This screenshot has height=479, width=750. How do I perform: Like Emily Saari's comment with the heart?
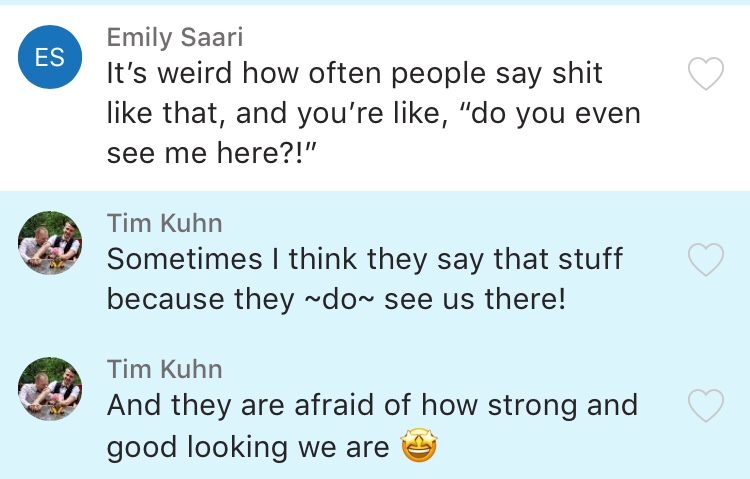(x=707, y=74)
